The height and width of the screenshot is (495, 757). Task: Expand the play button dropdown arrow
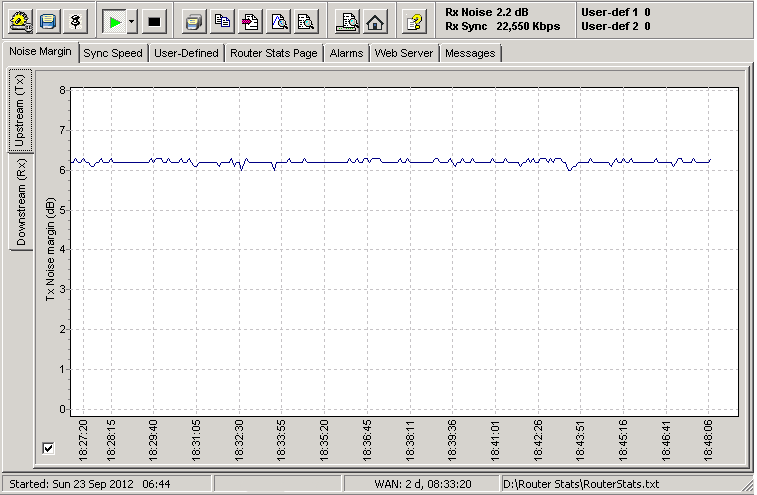point(131,20)
